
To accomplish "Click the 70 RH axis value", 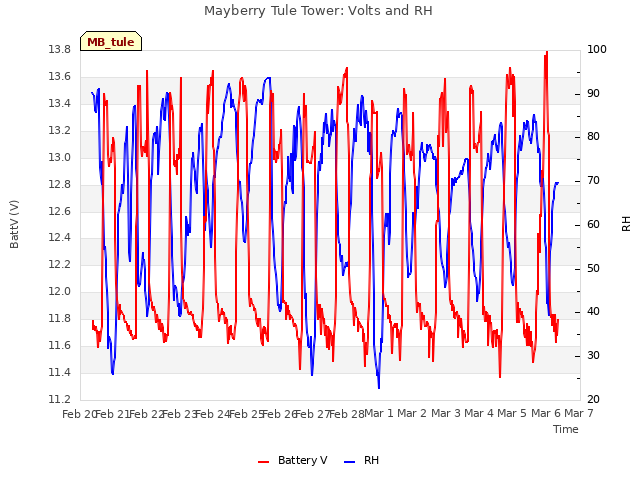I will coord(593,181).
